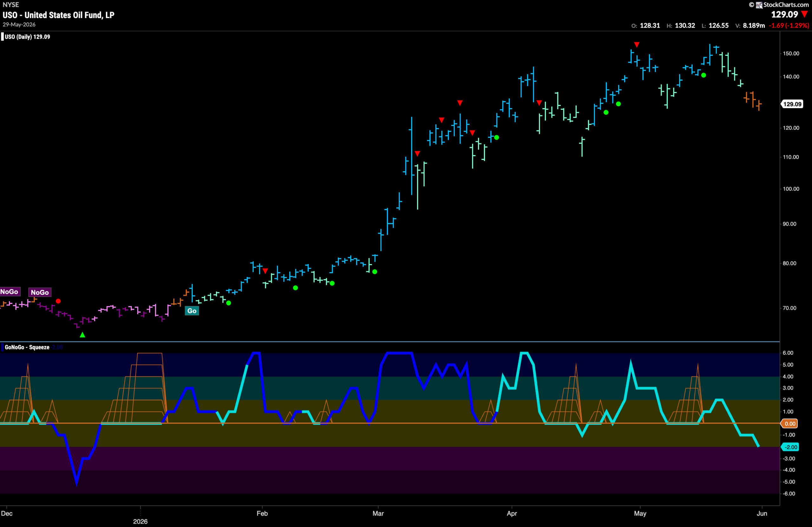Click the red down-triangle near 110 in March

[x=417, y=154]
